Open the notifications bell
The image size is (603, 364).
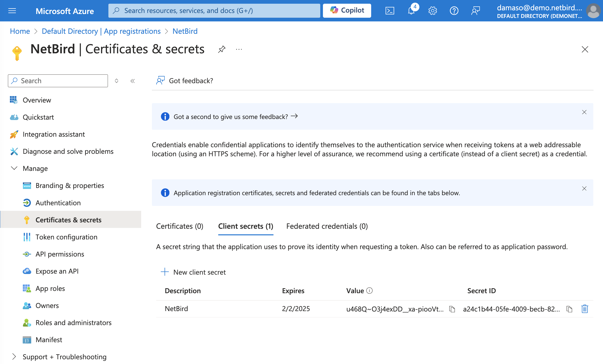click(x=411, y=11)
